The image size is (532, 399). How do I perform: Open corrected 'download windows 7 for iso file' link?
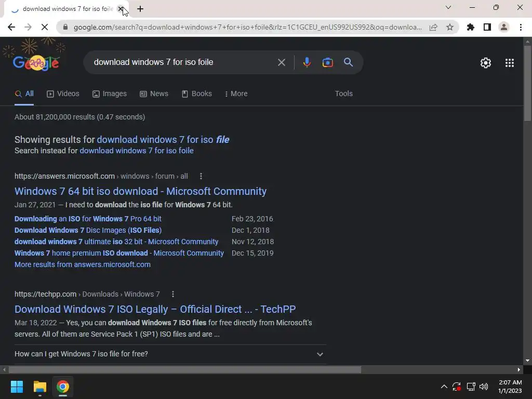coord(163,139)
